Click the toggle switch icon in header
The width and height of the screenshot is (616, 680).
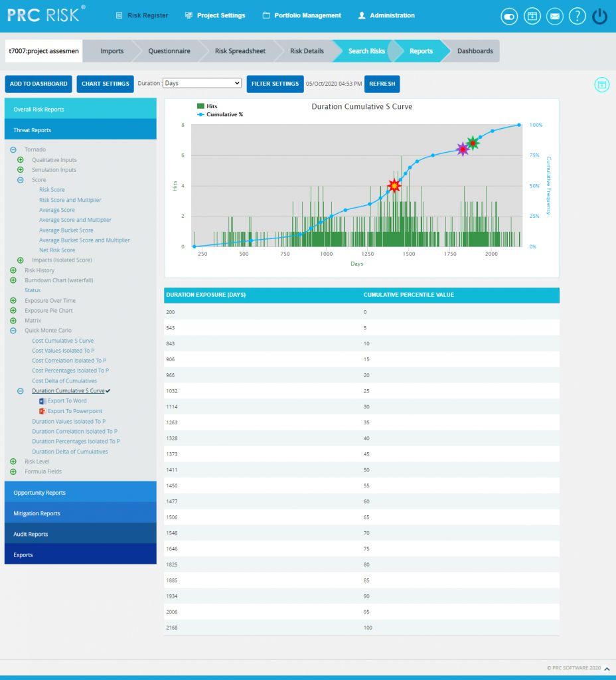point(509,17)
